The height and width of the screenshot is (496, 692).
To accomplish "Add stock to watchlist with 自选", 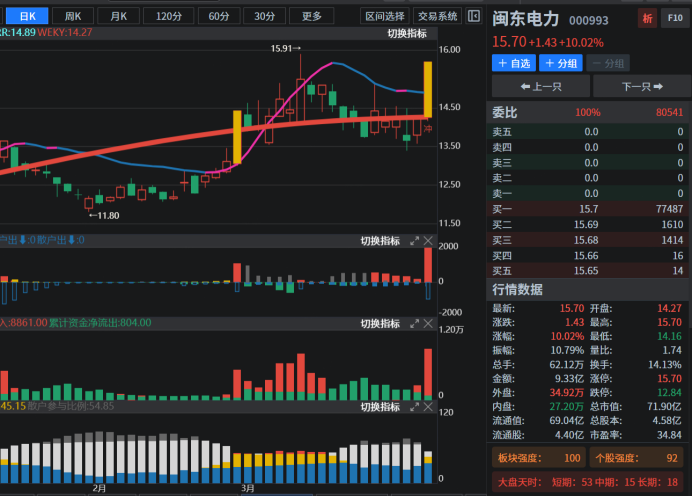I will click(513, 63).
